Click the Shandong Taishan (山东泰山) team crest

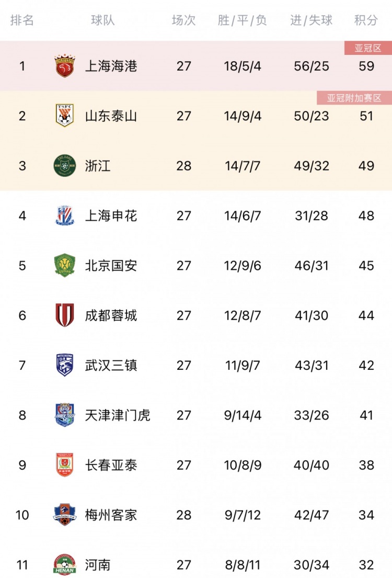[x=65, y=116]
